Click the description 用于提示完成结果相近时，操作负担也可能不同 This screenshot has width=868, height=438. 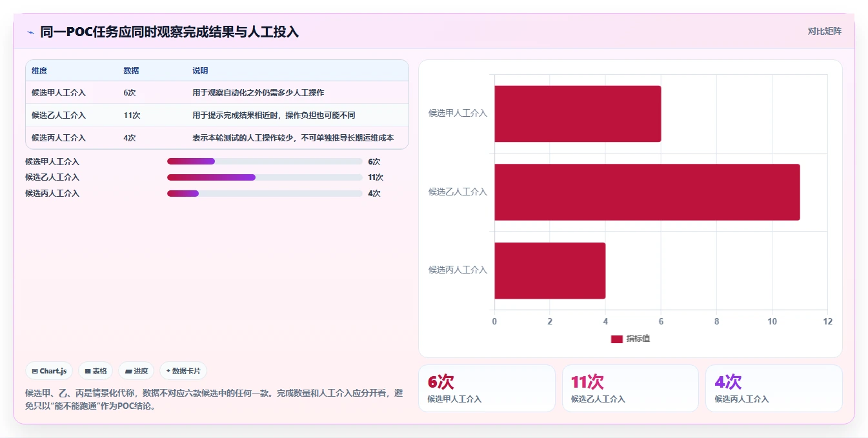tap(274, 115)
